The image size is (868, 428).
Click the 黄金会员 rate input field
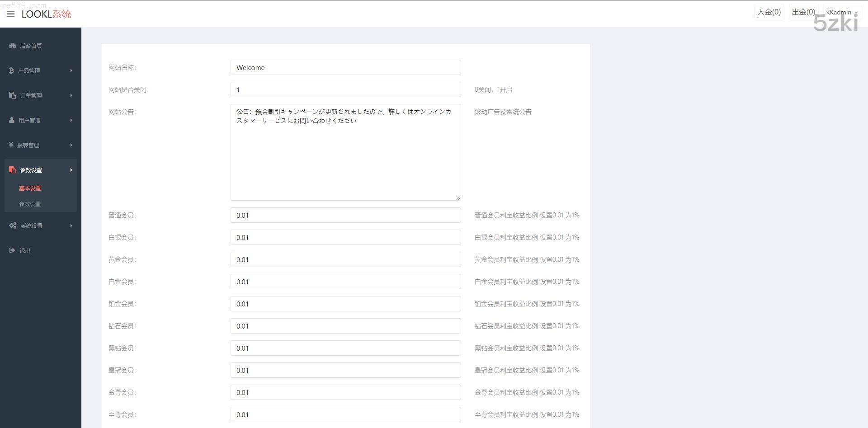tap(345, 259)
